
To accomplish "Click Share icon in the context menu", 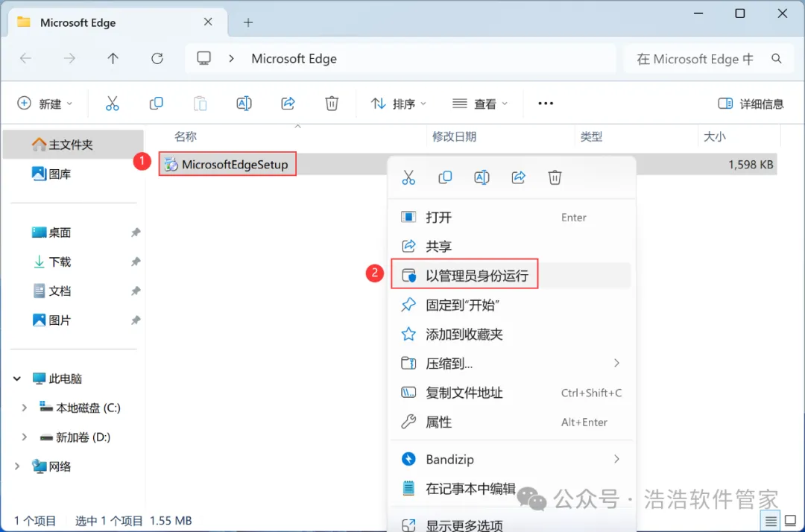I will 519,177.
